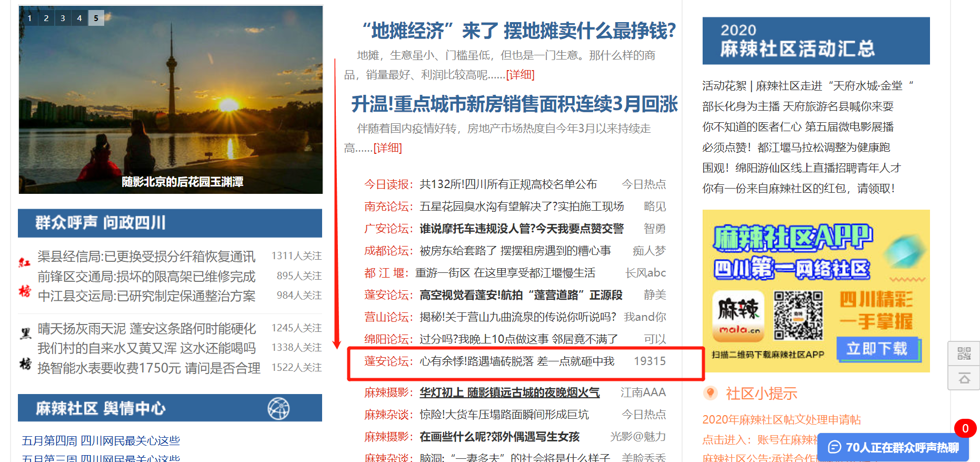Click the 麻辣 mala.cn app logo
The width and height of the screenshot is (980, 462).
pos(738,315)
